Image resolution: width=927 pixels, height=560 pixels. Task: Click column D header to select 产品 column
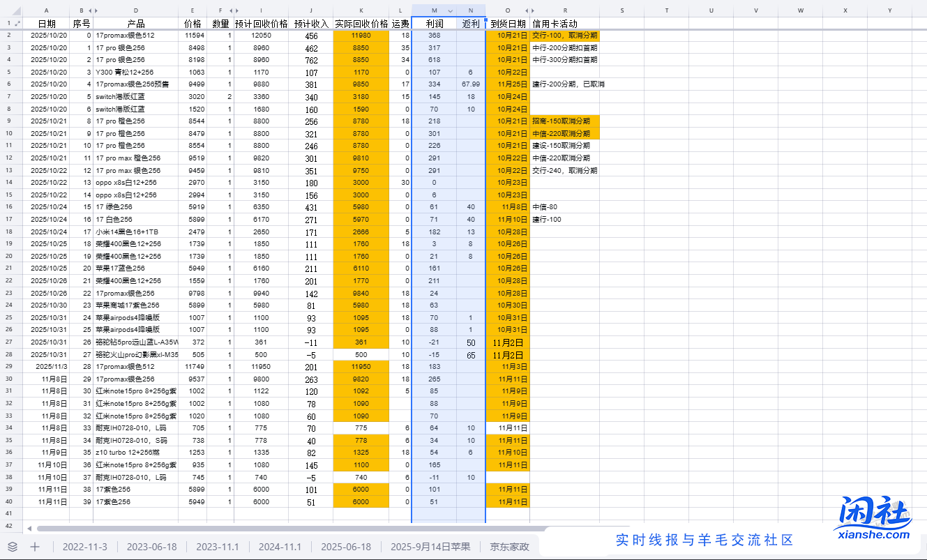[x=136, y=10]
